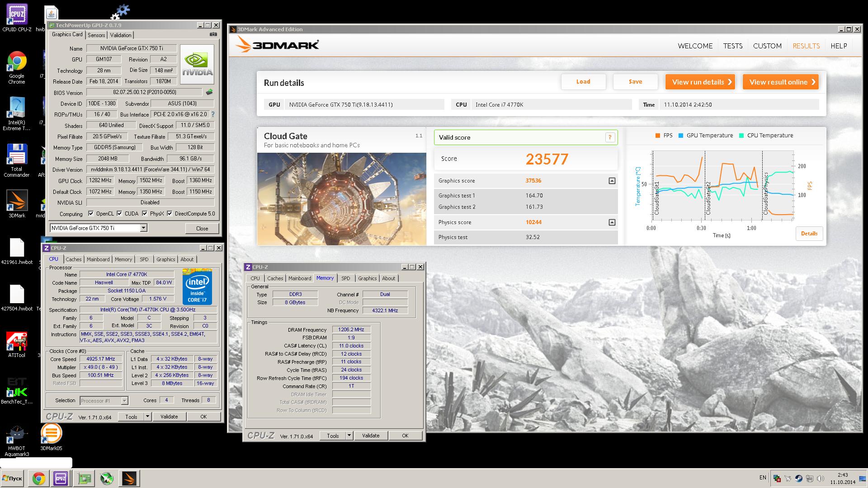The width and height of the screenshot is (868, 488).
Task: Click Close button in GPU-Z
Action: pyautogui.click(x=202, y=228)
